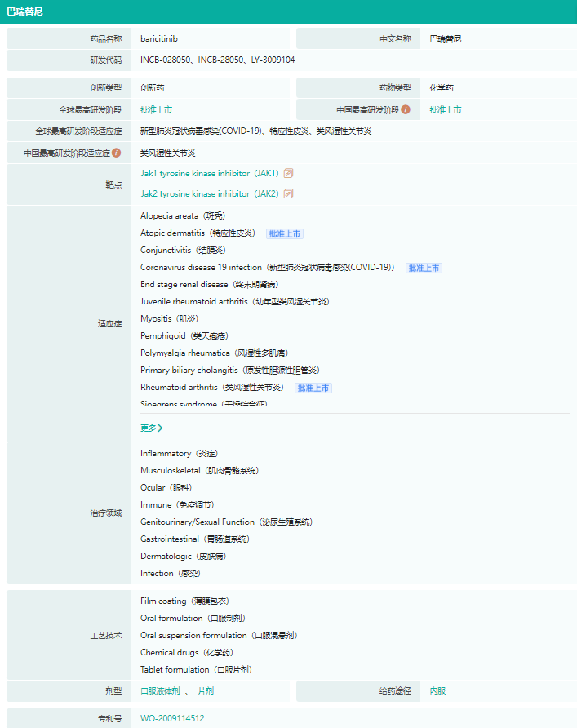Open the link icon beside JAK2 target
Viewport: 577px width, 728px height.
[x=288, y=193]
